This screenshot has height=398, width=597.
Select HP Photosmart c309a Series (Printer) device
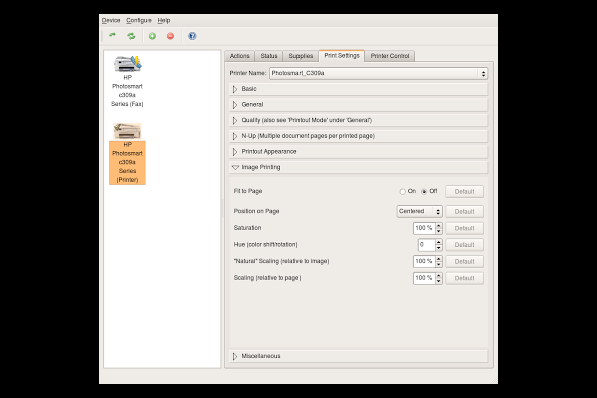127,153
